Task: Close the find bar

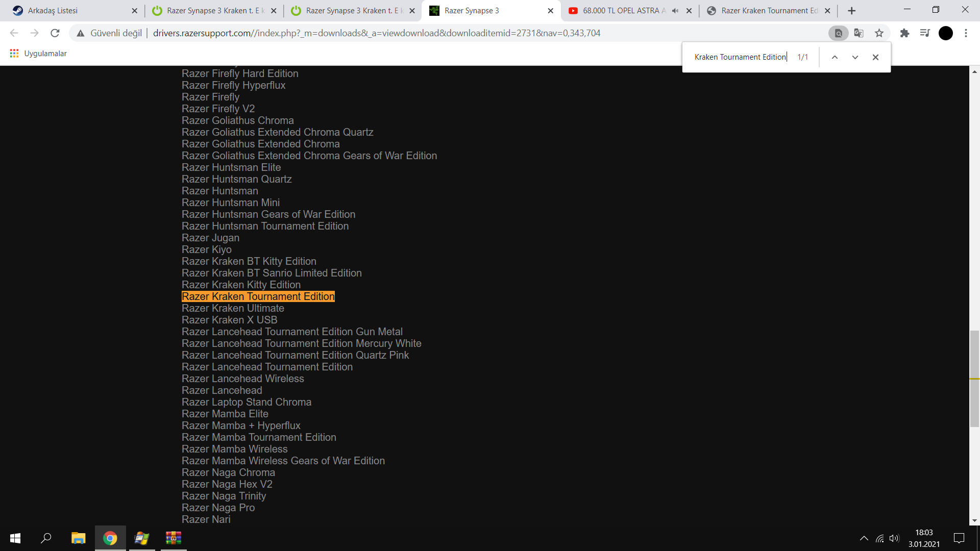Action: coord(875,57)
